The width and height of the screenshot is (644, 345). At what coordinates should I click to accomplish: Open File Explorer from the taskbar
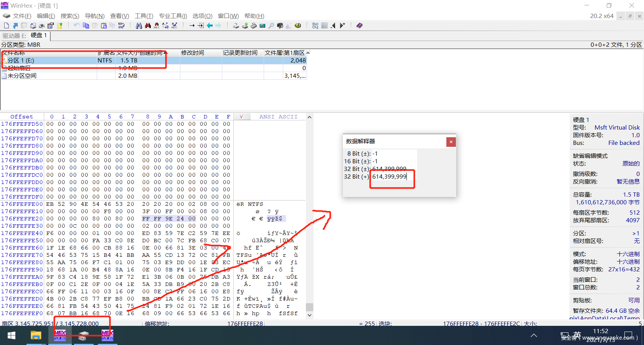coord(36,335)
